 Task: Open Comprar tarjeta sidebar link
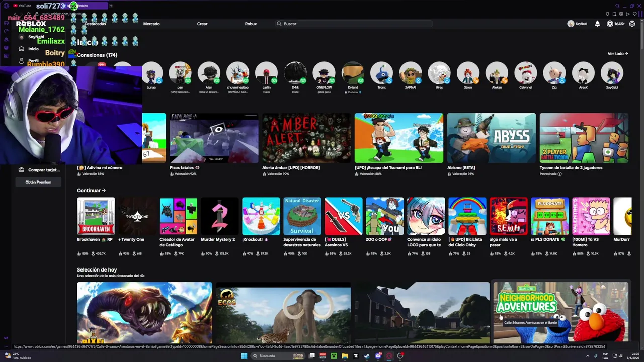[39, 170]
